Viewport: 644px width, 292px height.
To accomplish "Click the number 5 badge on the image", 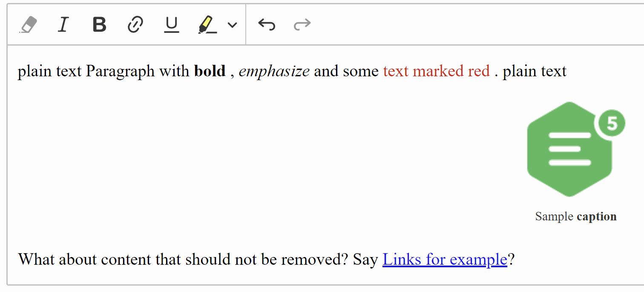I will click(x=612, y=123).
